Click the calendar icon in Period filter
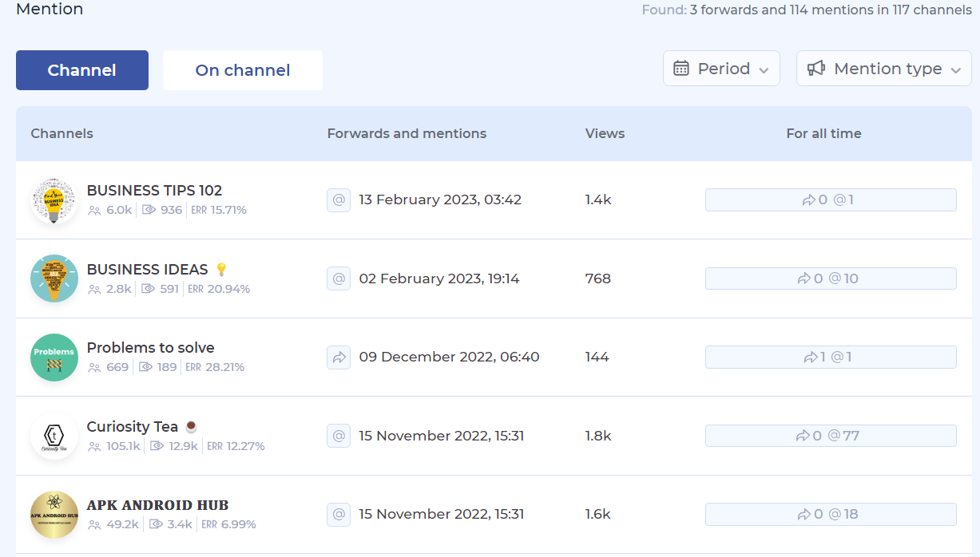The height and width of the screenshot is (557, 980). pos(681,69)
